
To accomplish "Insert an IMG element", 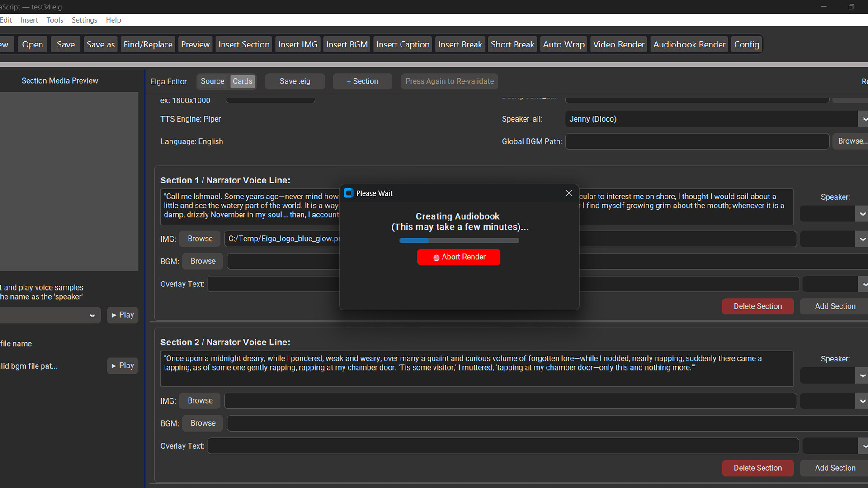I will pyautogui.click(x=297, y=44).
